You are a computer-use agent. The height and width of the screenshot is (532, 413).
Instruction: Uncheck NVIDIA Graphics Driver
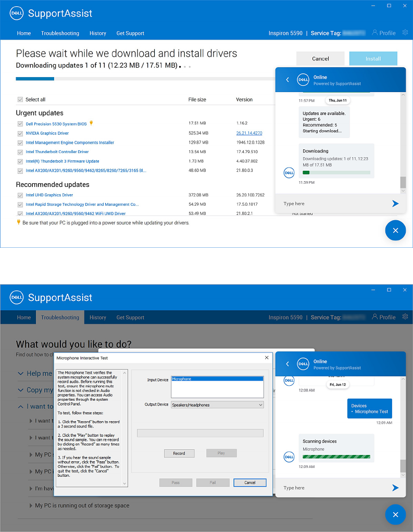coord(20,133)
